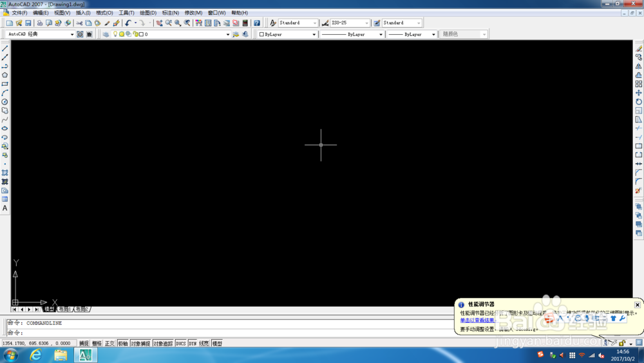
Task: Select the Move modify tool
Action: (x=639, y=93)
